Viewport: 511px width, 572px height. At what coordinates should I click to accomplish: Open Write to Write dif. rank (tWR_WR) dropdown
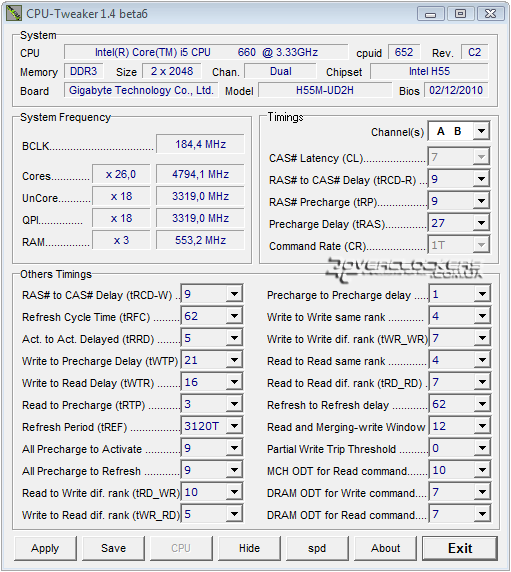[482, 338]
